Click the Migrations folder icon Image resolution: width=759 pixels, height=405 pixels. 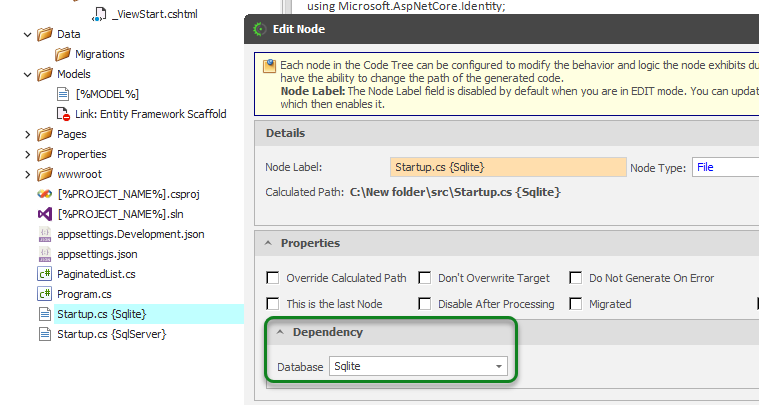coord(63,54)
